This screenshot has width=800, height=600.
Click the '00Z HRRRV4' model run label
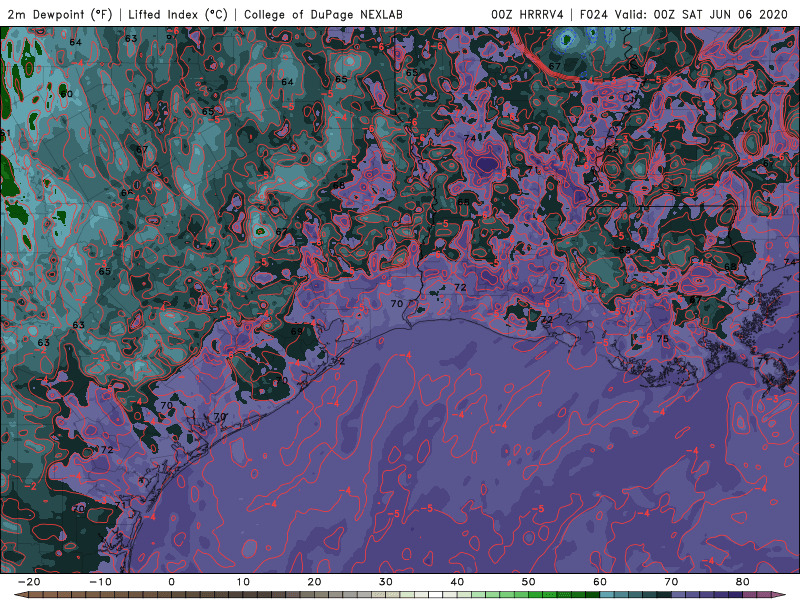pos(527,15)
